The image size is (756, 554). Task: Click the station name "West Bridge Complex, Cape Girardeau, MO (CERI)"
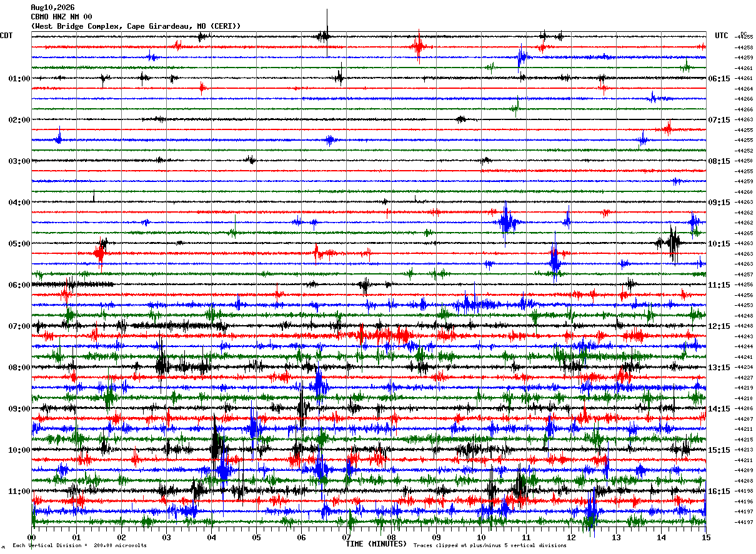[x=136, y=26]
